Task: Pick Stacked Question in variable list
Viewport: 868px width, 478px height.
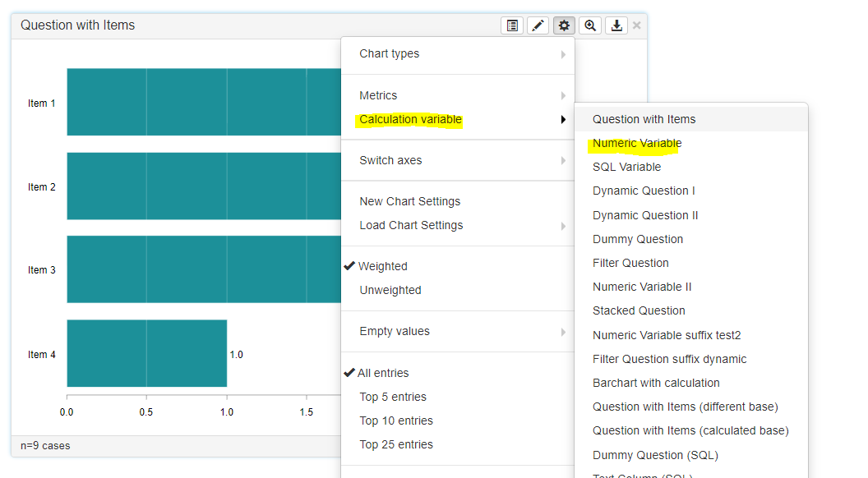Action: coord(639,311)
